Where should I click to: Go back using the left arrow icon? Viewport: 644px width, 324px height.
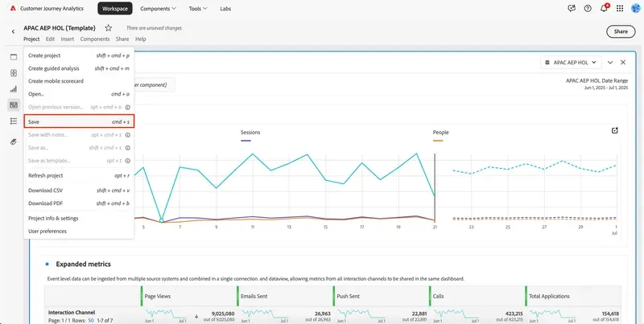click(13, 31)
